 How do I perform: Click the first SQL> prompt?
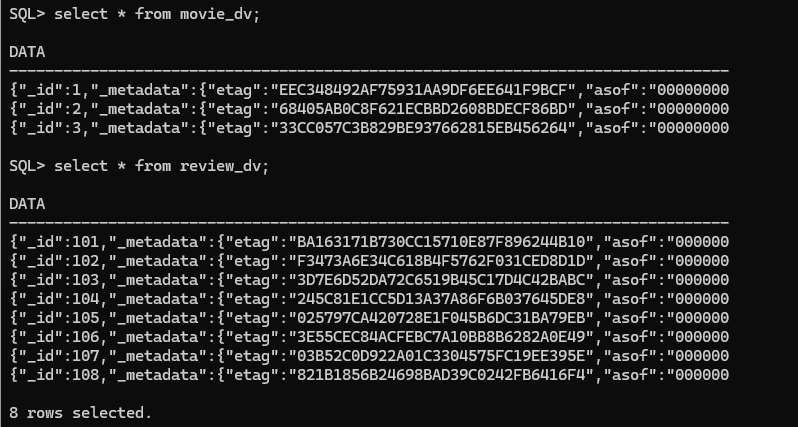tap(27, 14)
